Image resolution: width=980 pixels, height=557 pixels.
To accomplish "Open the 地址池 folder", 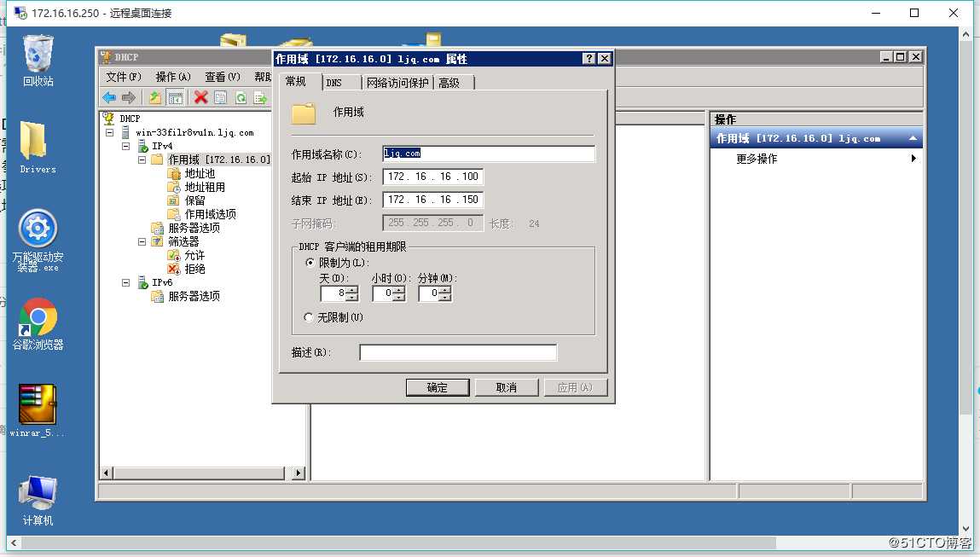I will coord(200,173).
